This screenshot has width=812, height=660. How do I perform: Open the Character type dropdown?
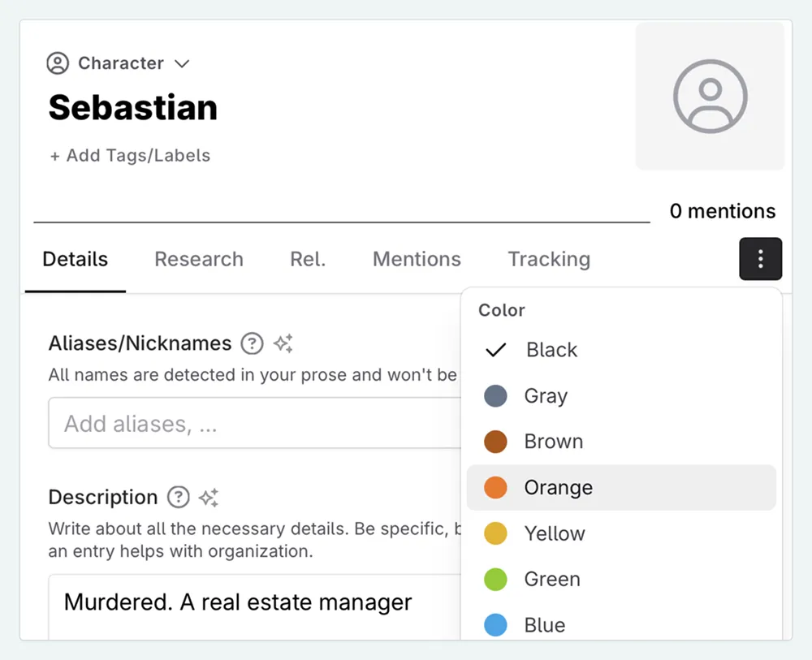click(120, 63)
